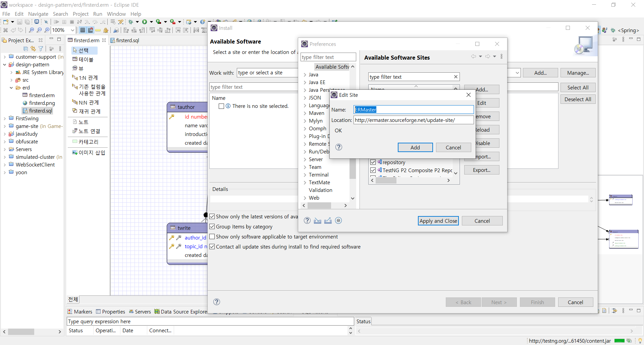This screenshot has width=644, height=345.
Task: Switch to the Markers tab
Action: pos(80,312)
